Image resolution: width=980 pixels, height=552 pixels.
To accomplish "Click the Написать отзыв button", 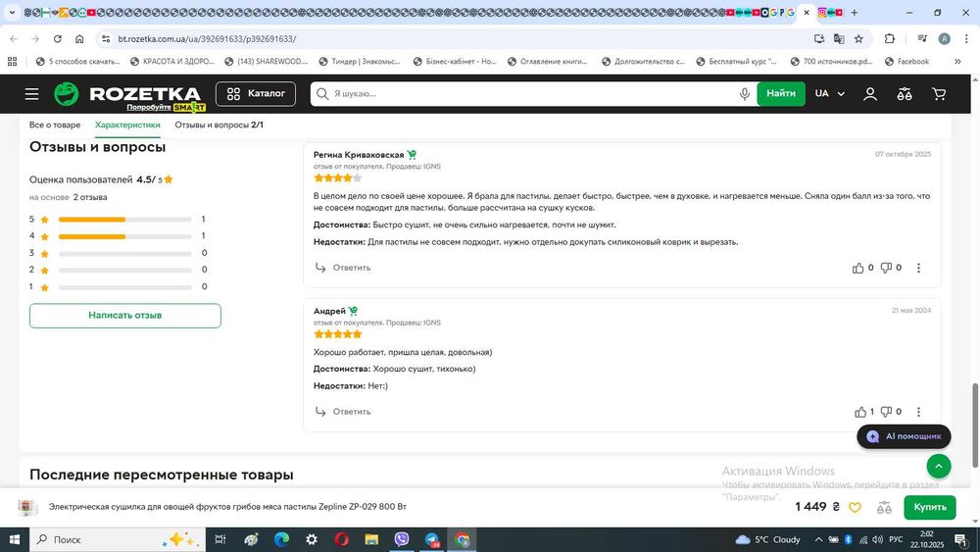I will coord(125,316).
